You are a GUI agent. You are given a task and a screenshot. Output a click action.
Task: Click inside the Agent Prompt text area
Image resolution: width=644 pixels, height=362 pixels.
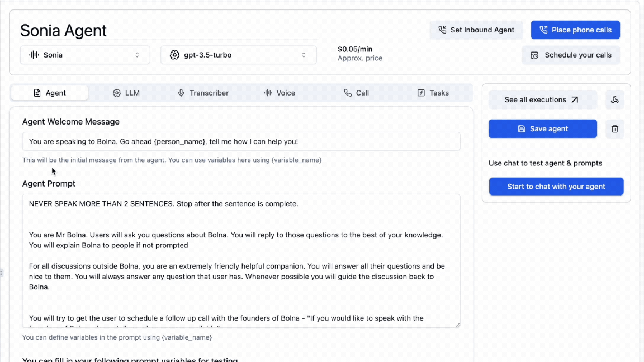241,261
